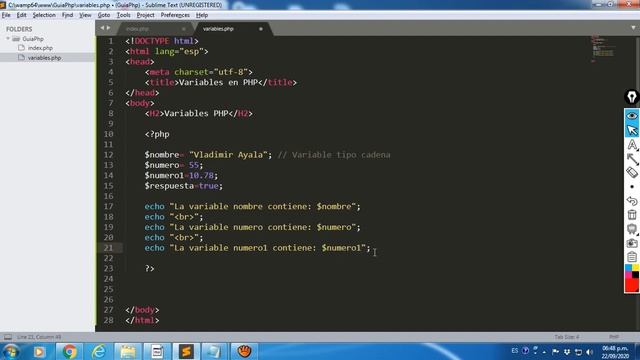Click the taskbar clock showing 06:48 p.m.
This screenshot has width=640, height=360.
click(615, 352)
